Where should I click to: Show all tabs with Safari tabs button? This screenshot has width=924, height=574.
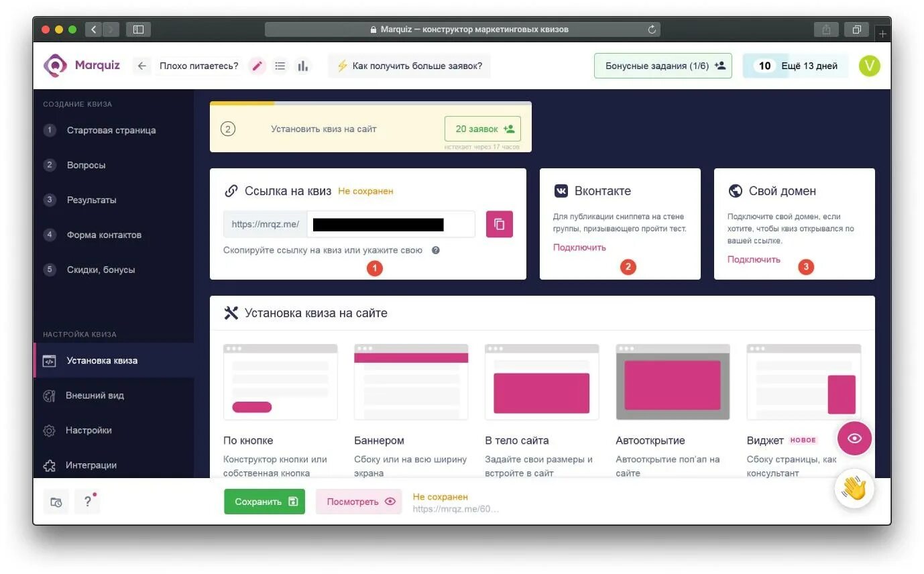(x=857, y=30)
